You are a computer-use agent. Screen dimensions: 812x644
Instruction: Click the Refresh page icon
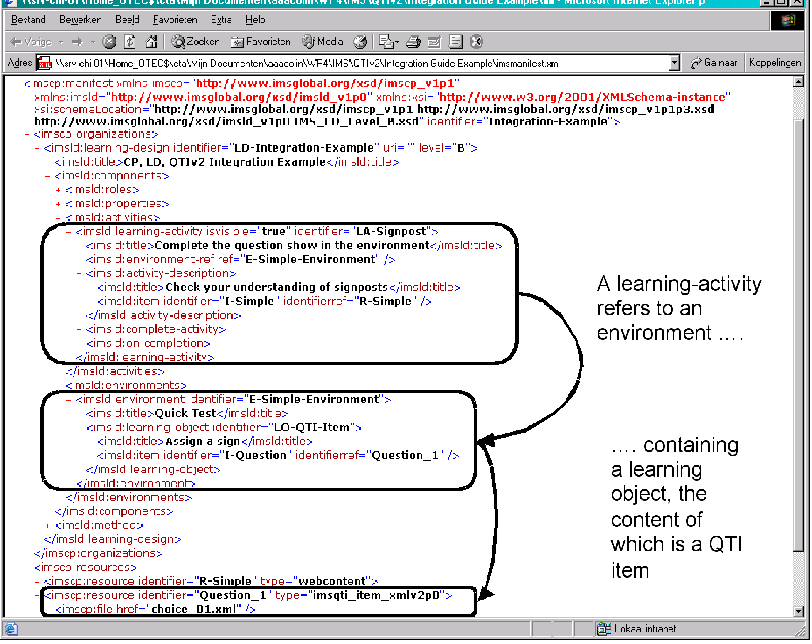point(130,42)
